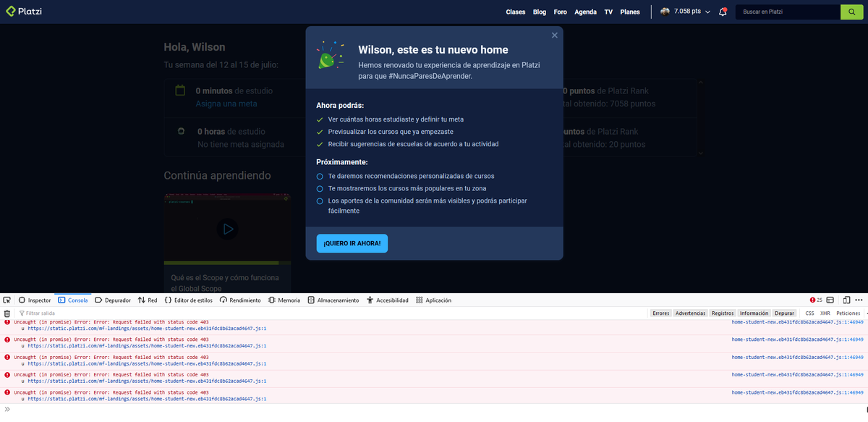Image resolution: width=868 pixels, height=422 pixels.
Task: Open the Depurador tab
Action: point(113,300)
